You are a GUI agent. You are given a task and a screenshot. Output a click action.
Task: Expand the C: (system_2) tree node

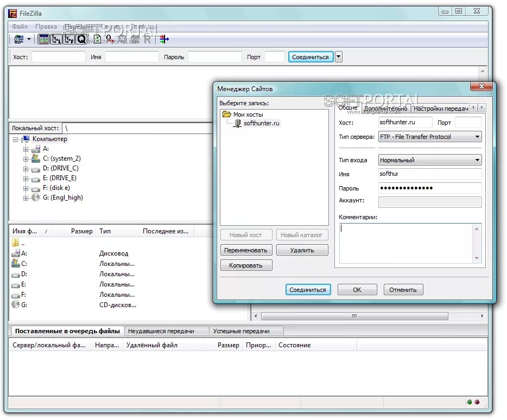pyautogui.click(x=26, y=159)
